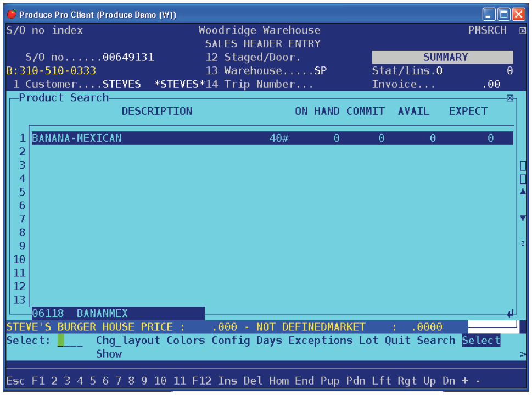
Task: Click the Hom key in the key bar
Action: pyautogui.click(x=278, y=381)
